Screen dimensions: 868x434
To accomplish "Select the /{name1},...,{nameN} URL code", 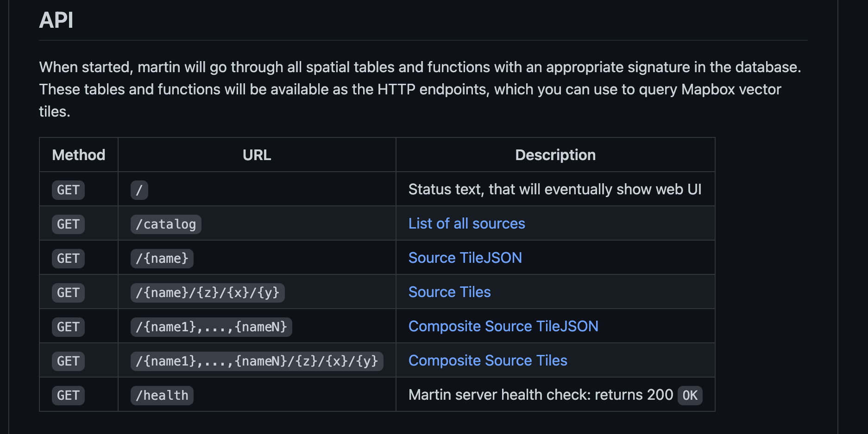I will (x=211, y=327).
